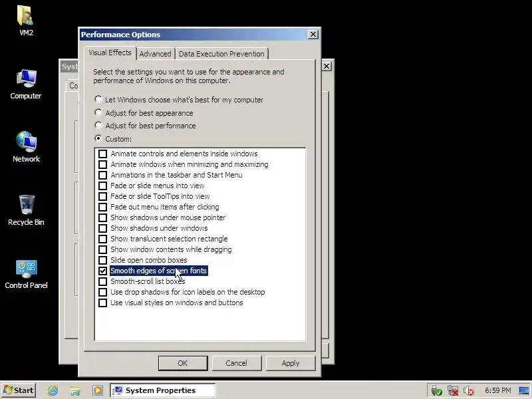Enable Show window contents while dragging
532x399 pixels.
103,250
